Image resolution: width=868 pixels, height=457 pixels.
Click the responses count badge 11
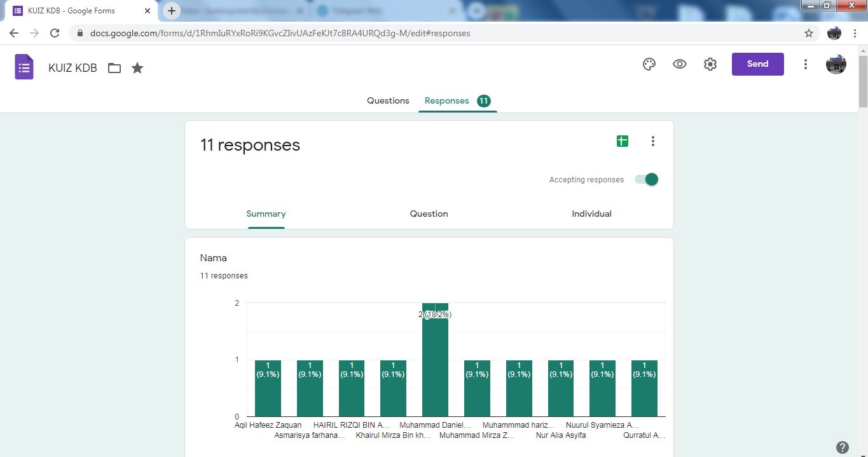tap(484, 100)
